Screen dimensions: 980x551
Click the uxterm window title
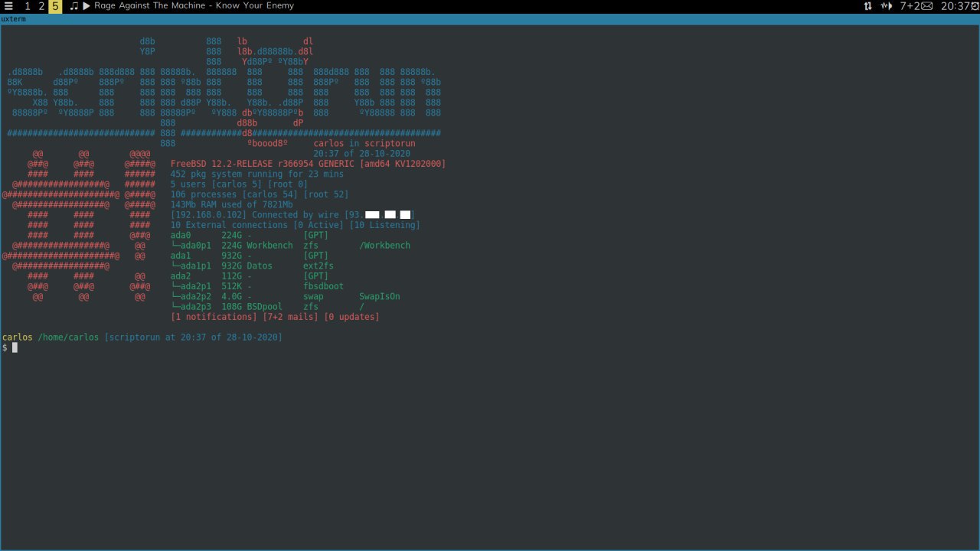coord(15,18)
